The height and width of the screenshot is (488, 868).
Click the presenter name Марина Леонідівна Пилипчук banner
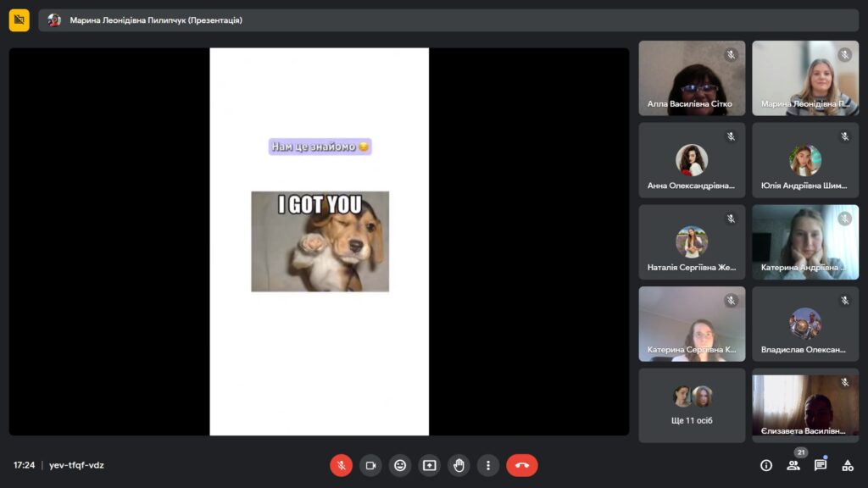[156, 20]
